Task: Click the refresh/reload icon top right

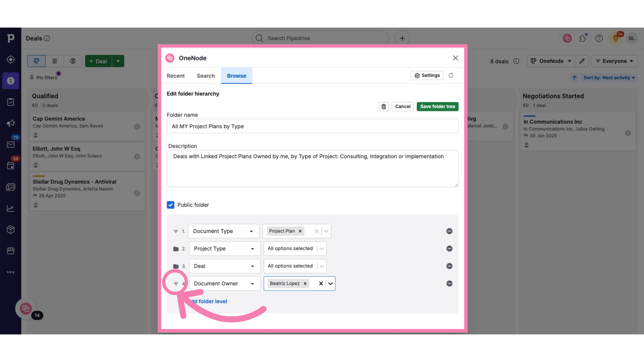Action: point(451,75)
